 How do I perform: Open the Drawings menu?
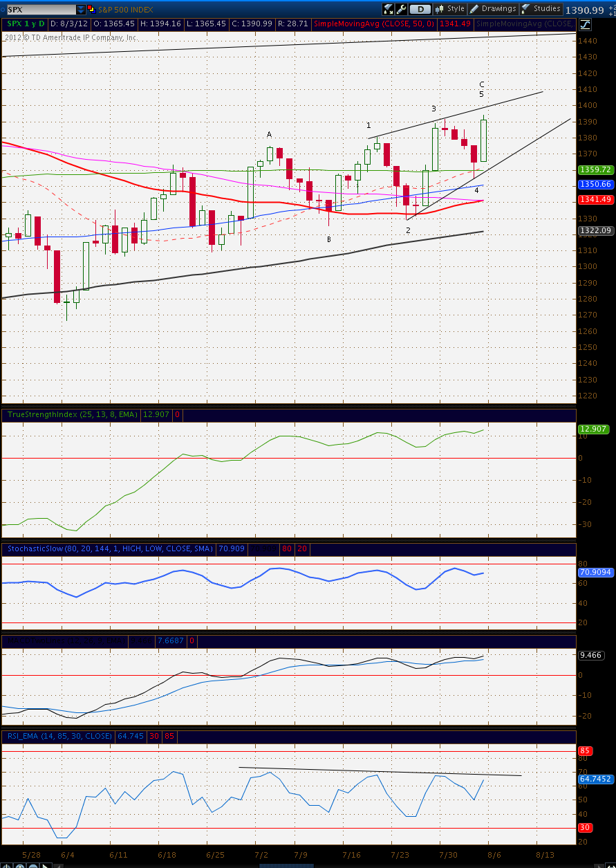pyautogui.click(x=498, y=9)
